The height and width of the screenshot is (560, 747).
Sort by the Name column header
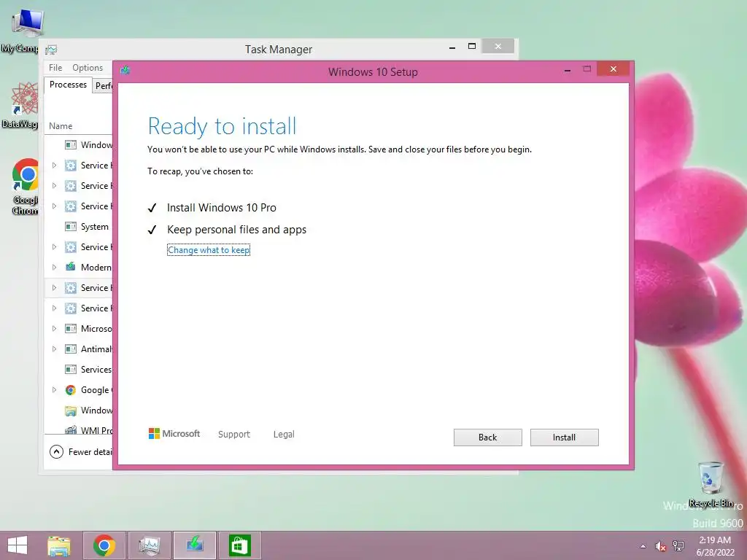pyautogui.click(x=61, y=126)
